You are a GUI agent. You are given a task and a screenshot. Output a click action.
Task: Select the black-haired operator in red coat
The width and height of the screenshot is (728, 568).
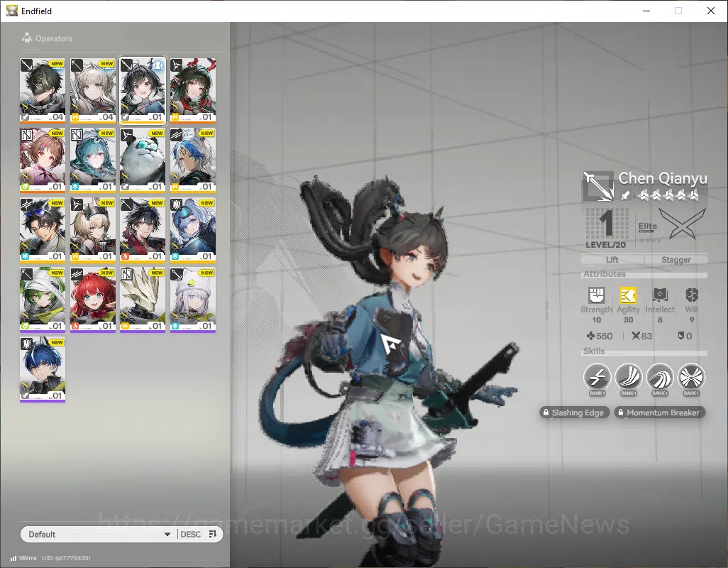[143, 229]
